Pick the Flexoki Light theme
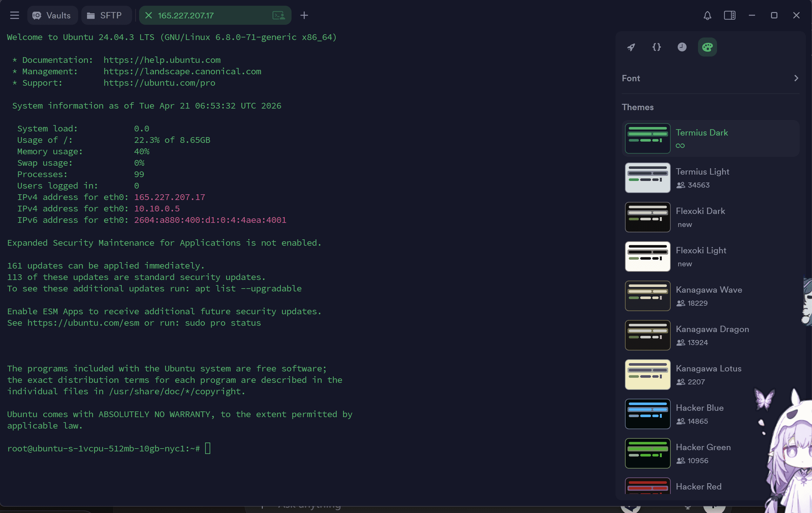 pyautogui.click(x=710, y=256)
